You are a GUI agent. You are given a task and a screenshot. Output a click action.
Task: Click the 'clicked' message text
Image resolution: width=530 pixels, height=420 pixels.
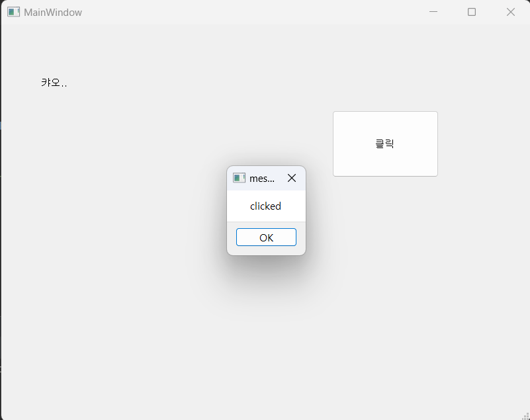click(x=265, y=206)
